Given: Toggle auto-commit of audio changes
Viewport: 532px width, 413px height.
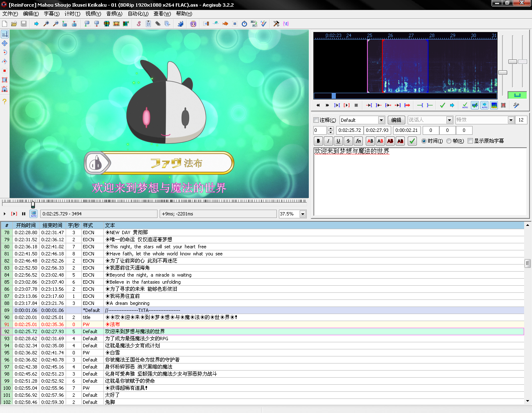Looking at the screenshot, I should 475,105.
